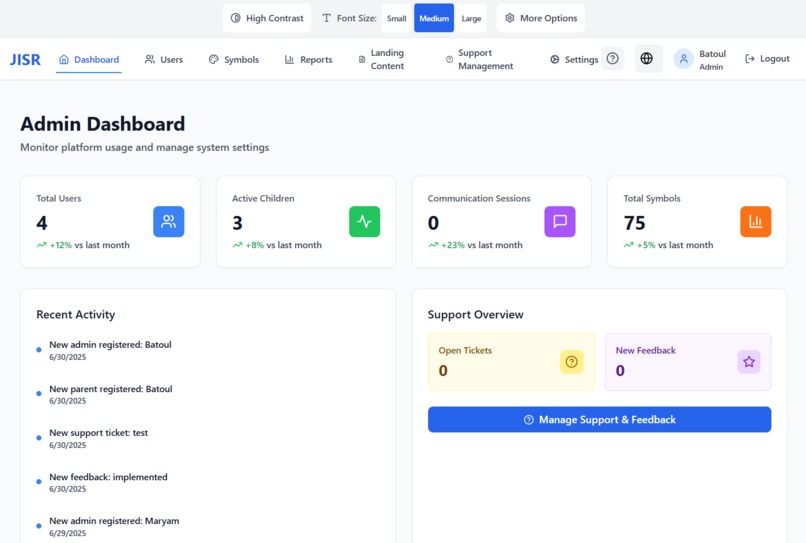
Task: Click the Reports bar chart icon in navbar
Action: coord(289,60)
